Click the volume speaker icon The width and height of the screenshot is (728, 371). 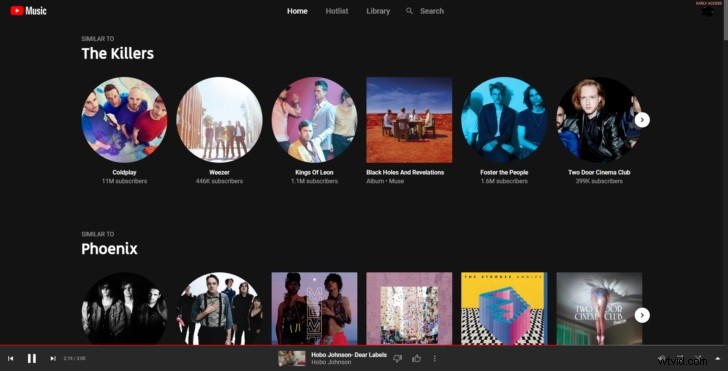pyautogui.click(x=662, y=358)
